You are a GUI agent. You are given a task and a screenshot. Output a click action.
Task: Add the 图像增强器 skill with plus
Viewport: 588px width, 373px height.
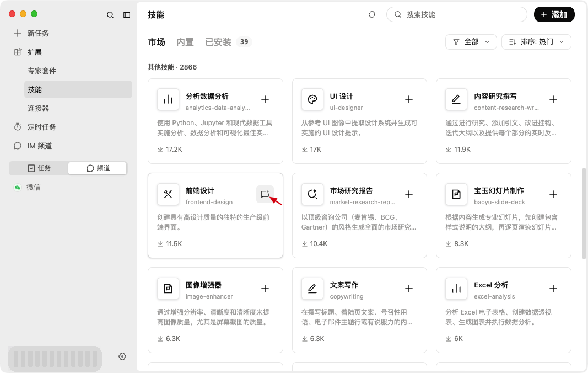[265, 289]
